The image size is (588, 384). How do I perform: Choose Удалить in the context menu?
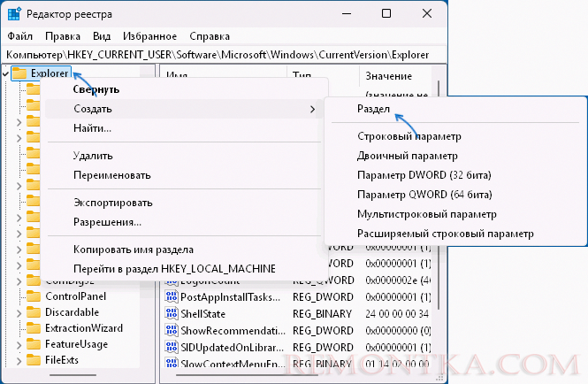point(184,156)
